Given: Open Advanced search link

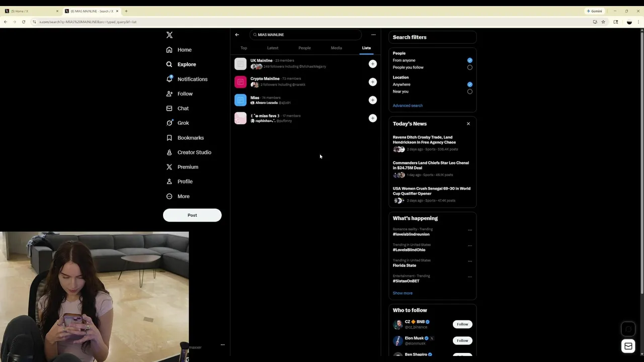Looking at the screenshot, I should (408, 106).
